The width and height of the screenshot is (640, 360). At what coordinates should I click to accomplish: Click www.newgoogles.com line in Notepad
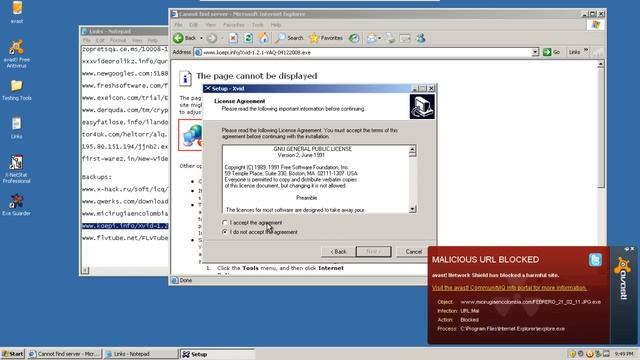tap(124, 73)
